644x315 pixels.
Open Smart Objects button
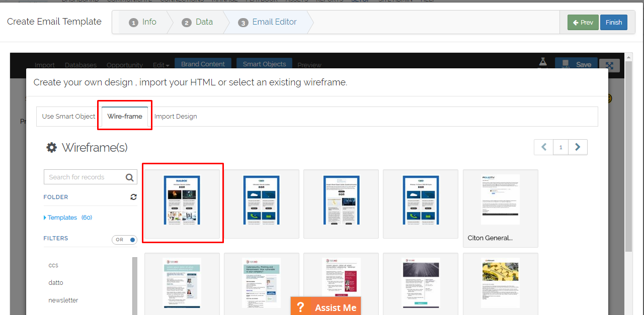coord(264,64)
